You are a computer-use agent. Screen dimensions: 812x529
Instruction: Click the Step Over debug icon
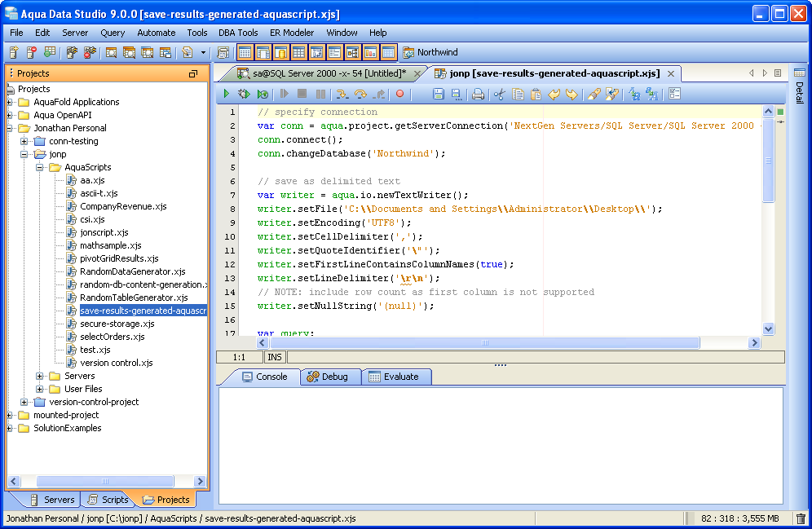click(x=360, y=95)
